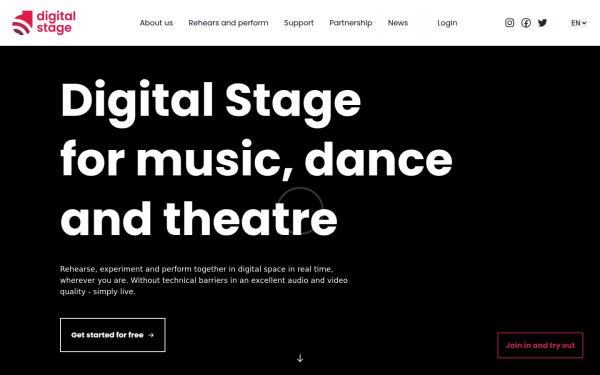This screenshot has height=375, width=600.
Task: Click the 'Rehearse, experiment and perform' paragraph
Action: point(204,280)
